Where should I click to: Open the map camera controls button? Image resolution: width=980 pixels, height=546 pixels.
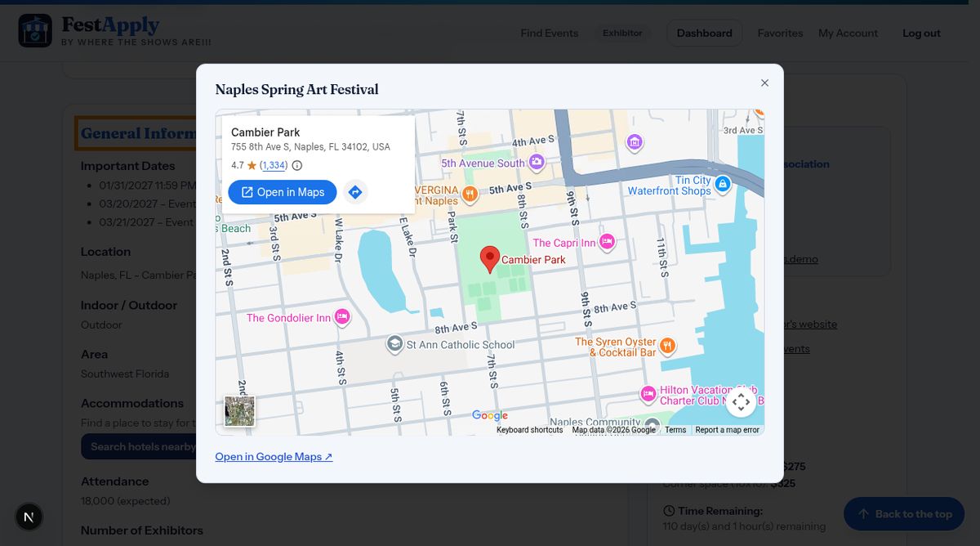741,402
